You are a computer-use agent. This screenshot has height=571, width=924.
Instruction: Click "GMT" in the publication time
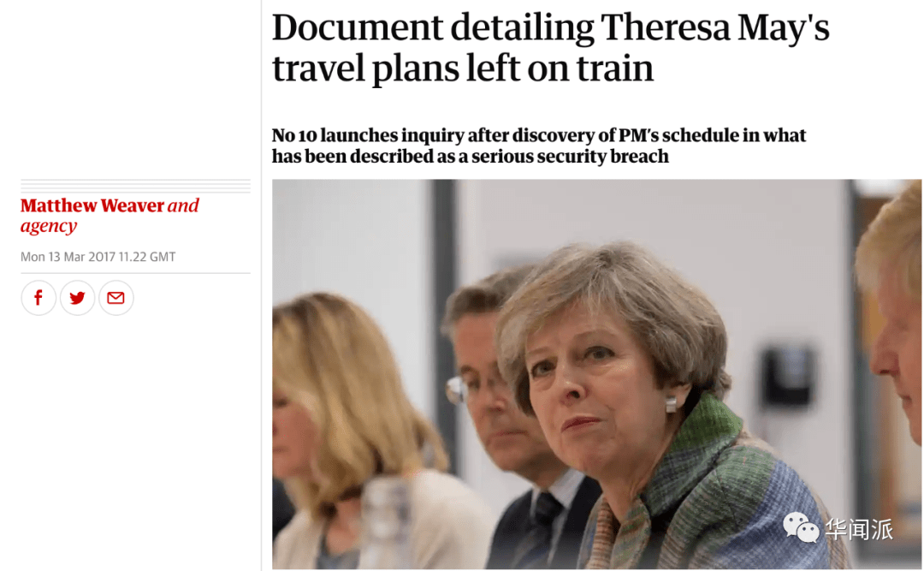(x=163, y=257)
